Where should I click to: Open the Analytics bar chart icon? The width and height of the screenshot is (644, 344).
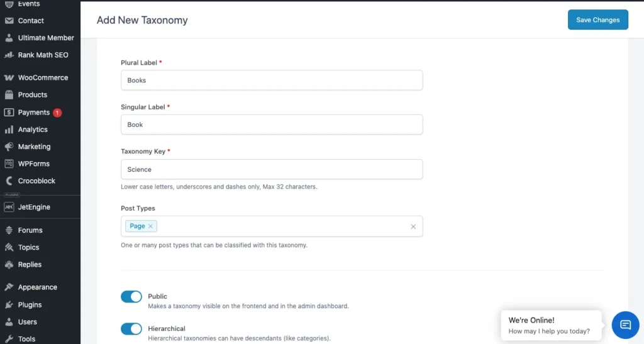[9, 130]
